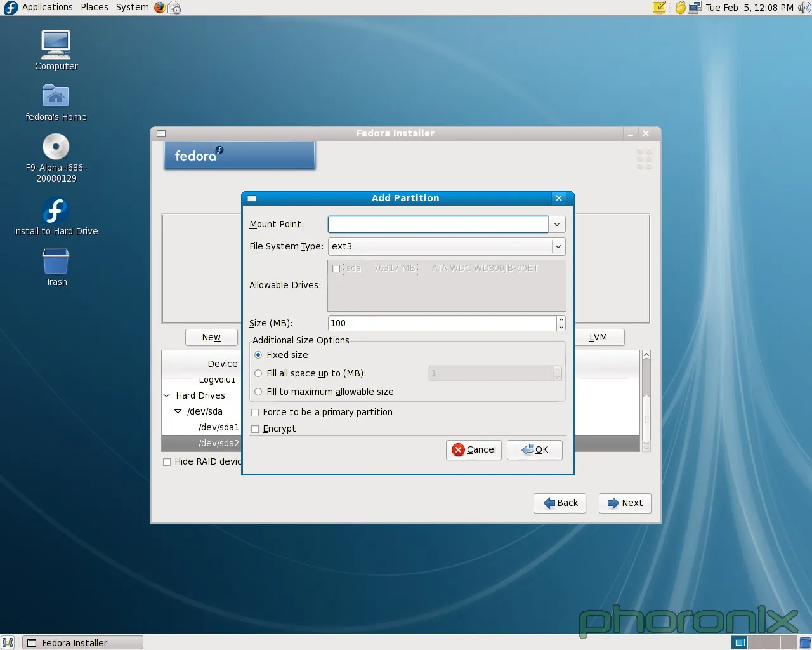Click the Fedora logo in top panel
Viewport: 812px width, 650px height.
(11, 8)
